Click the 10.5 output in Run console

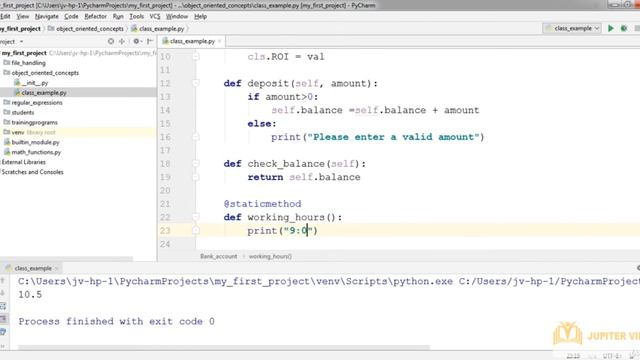[30, 294]
